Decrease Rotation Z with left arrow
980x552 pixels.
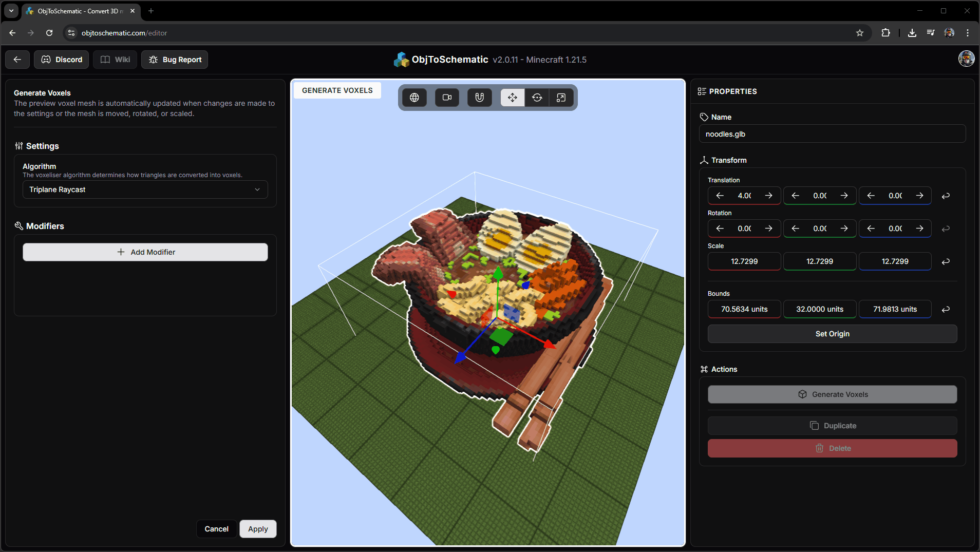point(871,229)
